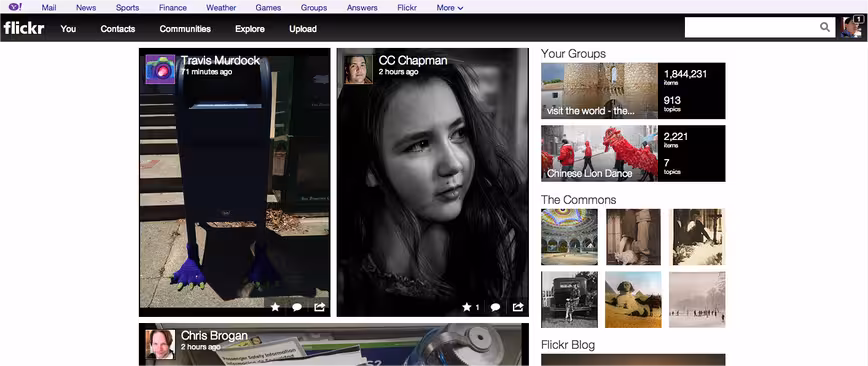Open Chris Brogan's name link
The width and height of the screenshot is (868, 366).
tap(214, 336)
